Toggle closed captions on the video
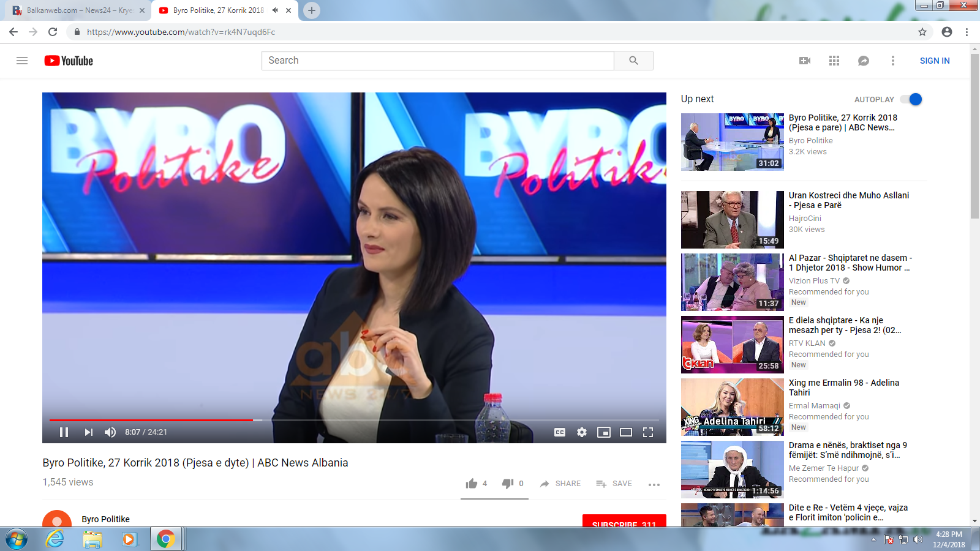The image size is (980, 551). click(560, 432)
